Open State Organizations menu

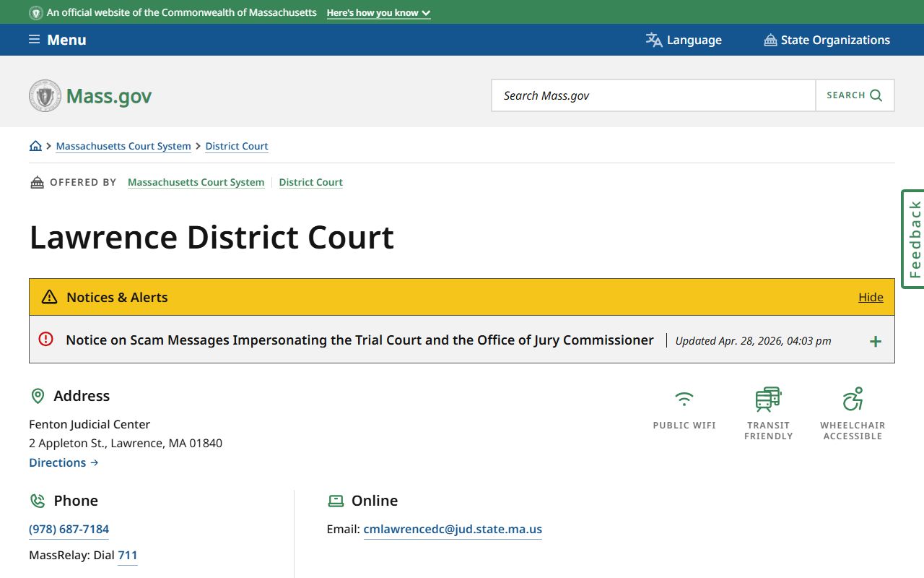[x=827, y=40]
